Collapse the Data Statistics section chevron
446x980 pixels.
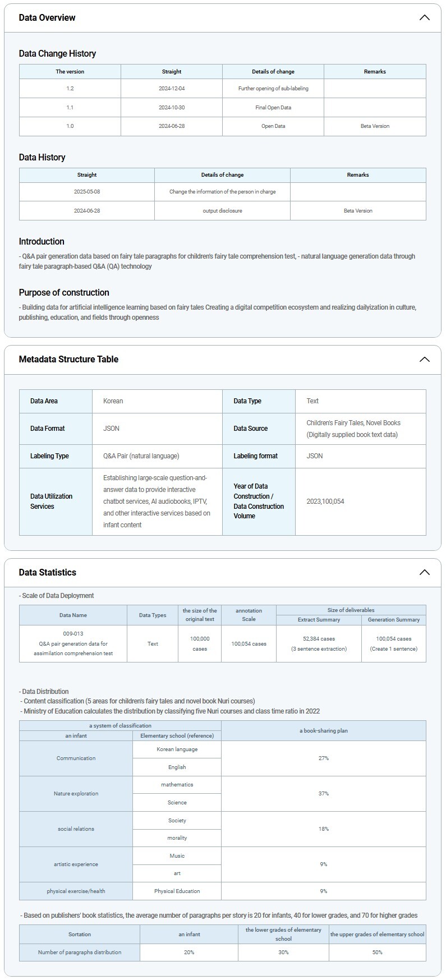pos(424,572)
